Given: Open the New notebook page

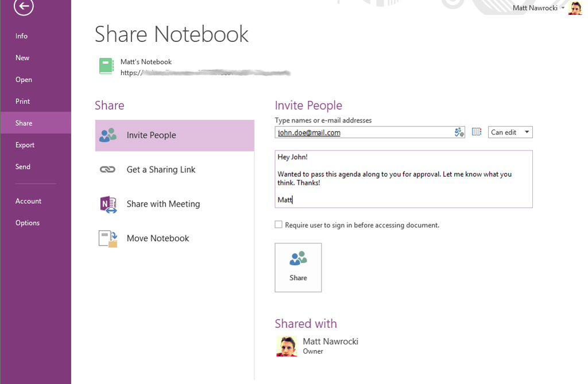Looking at the screenshot, I should point(22,58).
